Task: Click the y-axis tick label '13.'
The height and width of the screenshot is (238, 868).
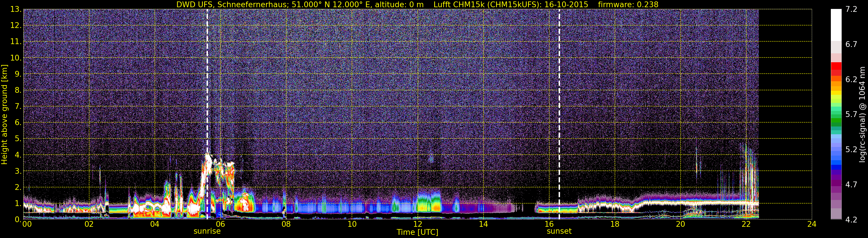Action: [x=16, y=10]
